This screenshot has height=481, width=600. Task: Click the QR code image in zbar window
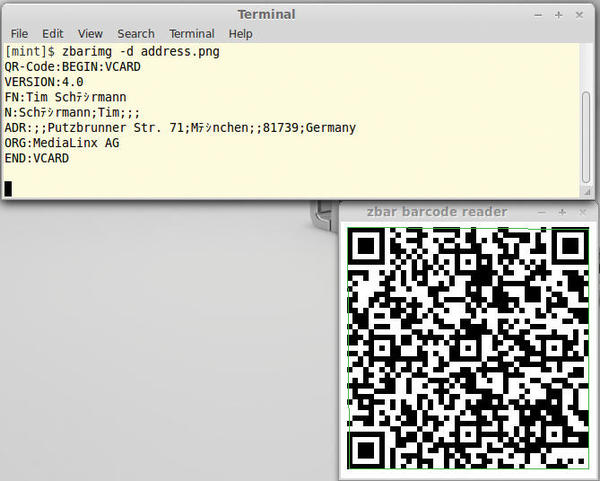point(468,348)
